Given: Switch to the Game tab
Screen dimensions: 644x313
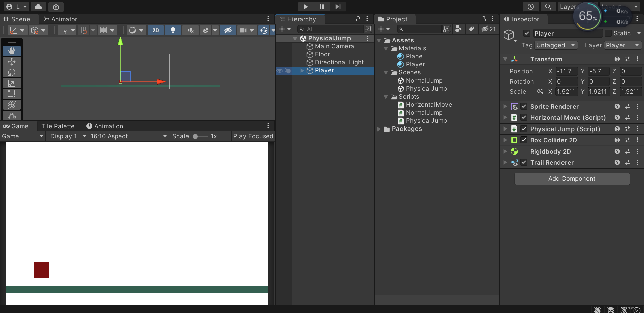Looking at the screenshot, I should pyautogui.click(x=16, y=126).
